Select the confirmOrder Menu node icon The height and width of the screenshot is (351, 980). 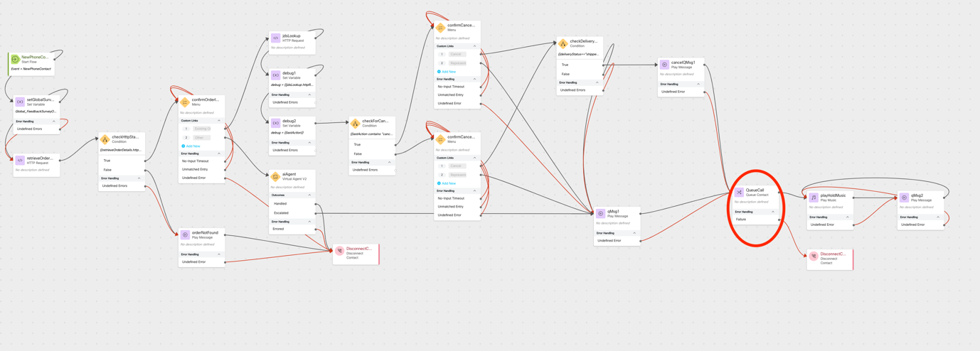click(x=185, y=102)
